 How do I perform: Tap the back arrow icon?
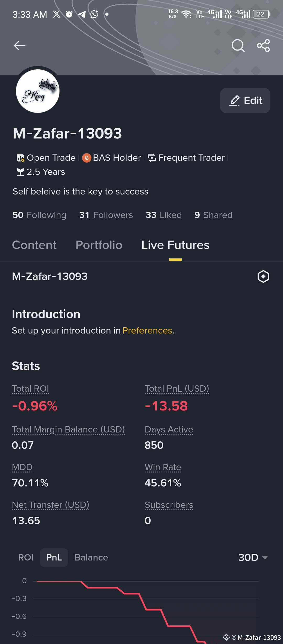(20, 46)
